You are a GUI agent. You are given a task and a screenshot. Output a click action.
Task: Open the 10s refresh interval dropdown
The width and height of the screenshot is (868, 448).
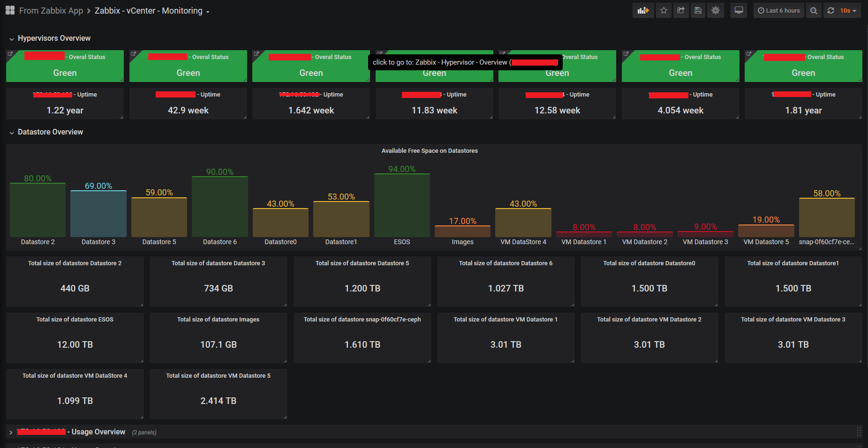[x=848, y=10]
